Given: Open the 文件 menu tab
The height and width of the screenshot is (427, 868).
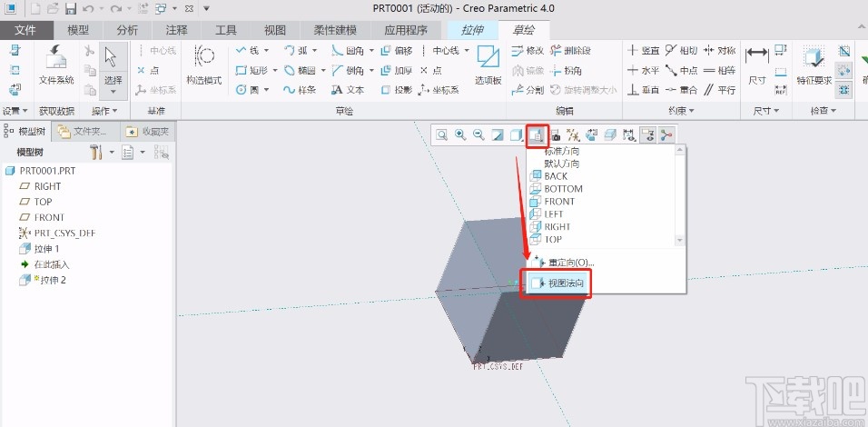Looking at the screenshot, I should click(26, 31).
